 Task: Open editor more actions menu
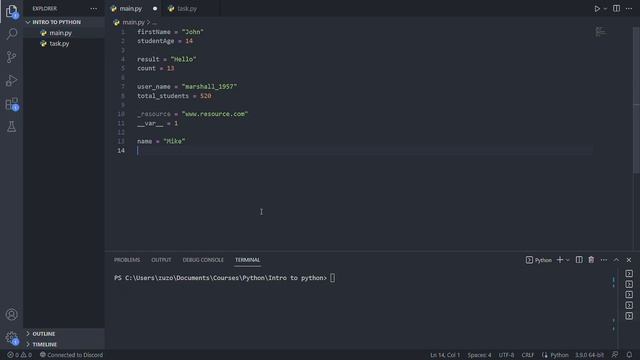click(629, 9)
